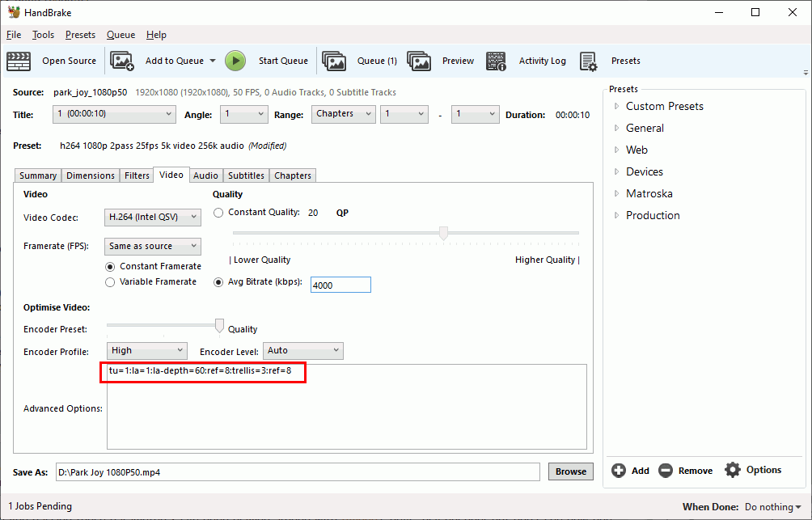
Task: Select Constant Quality radio button
Action: coord(218,213)
